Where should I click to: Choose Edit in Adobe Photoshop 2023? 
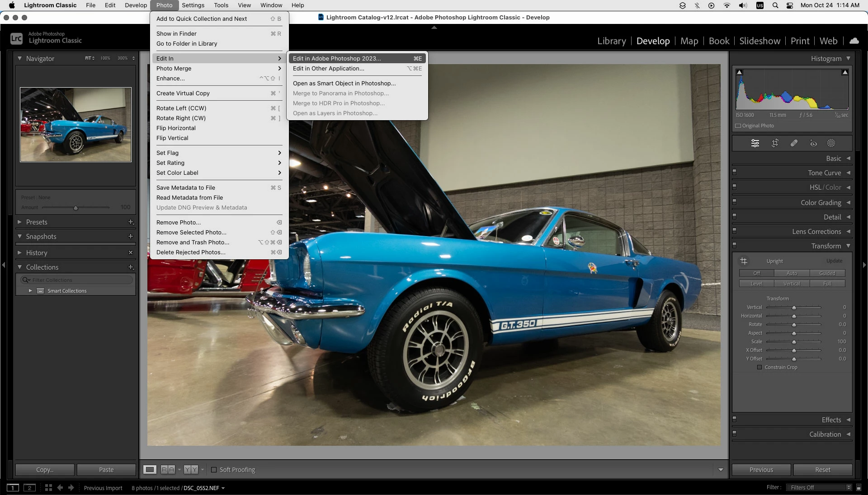pyautogui.click(x=337, y=58)
